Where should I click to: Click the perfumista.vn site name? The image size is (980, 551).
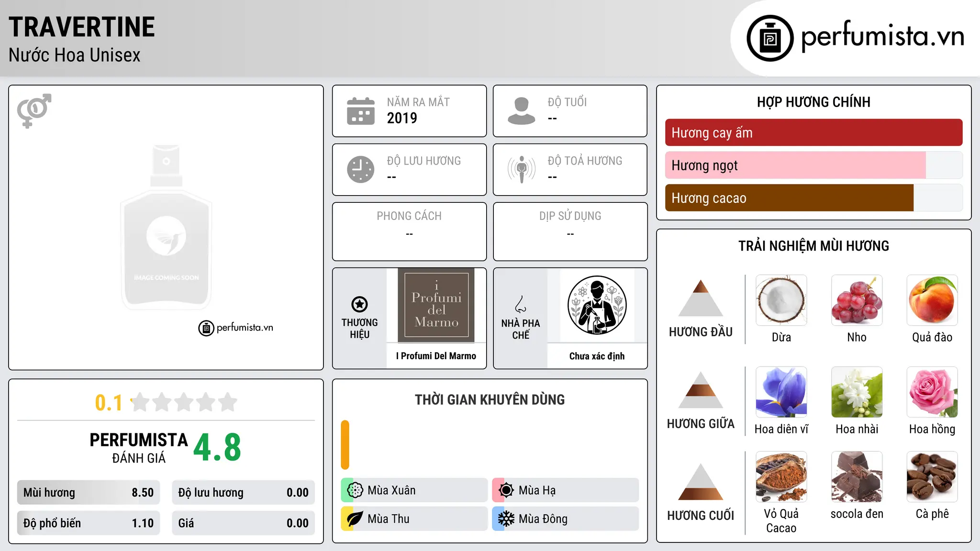tap(882, 36)
